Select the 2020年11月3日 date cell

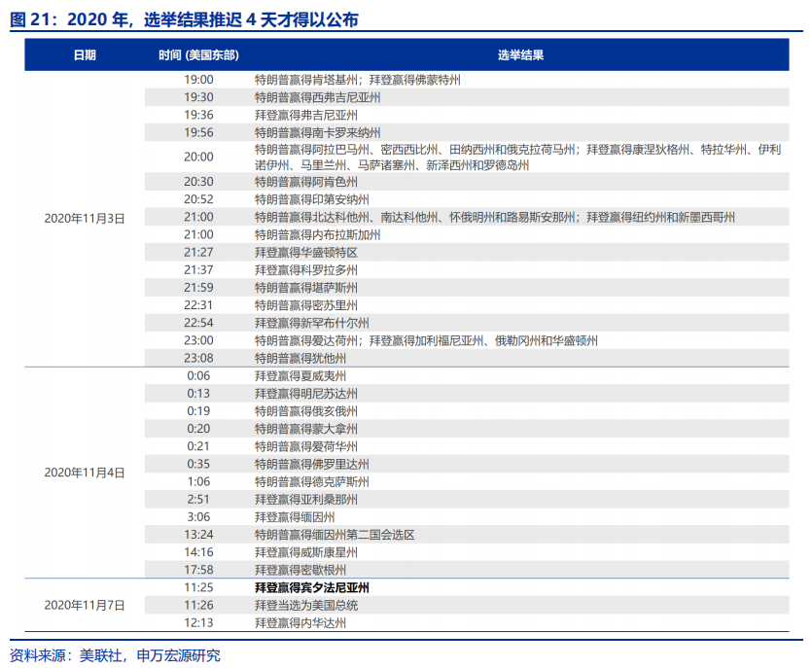tap(85, 219)
